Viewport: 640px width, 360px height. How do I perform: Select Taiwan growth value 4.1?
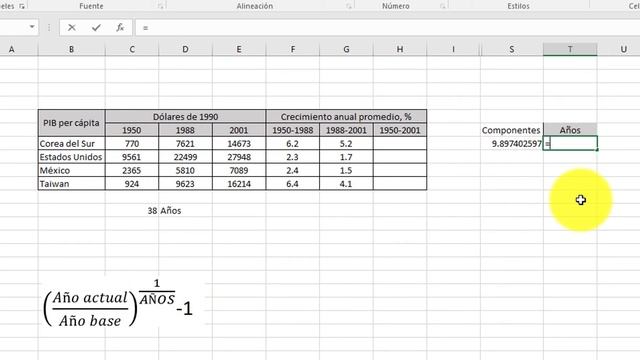[346, 184]
